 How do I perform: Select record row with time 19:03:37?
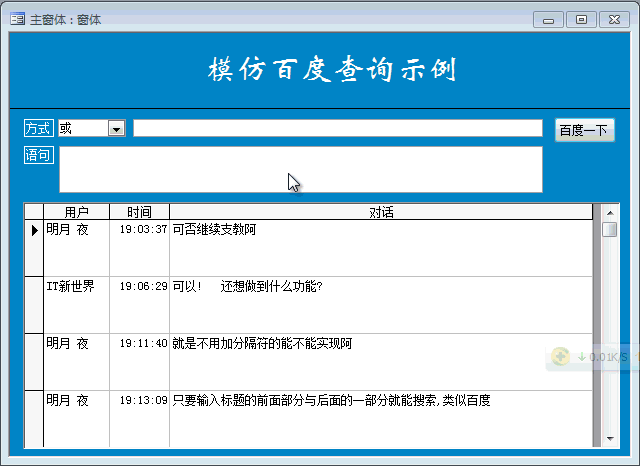tap(34, 248)
